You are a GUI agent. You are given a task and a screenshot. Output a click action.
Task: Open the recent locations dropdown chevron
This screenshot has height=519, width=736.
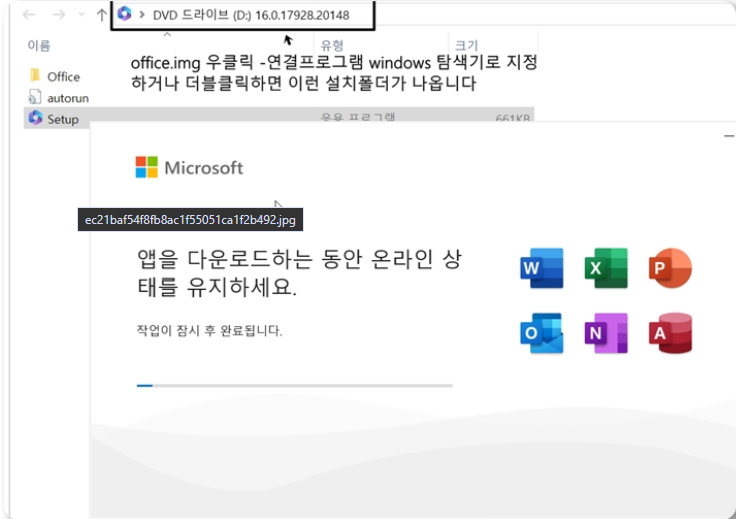pos(82,15)
